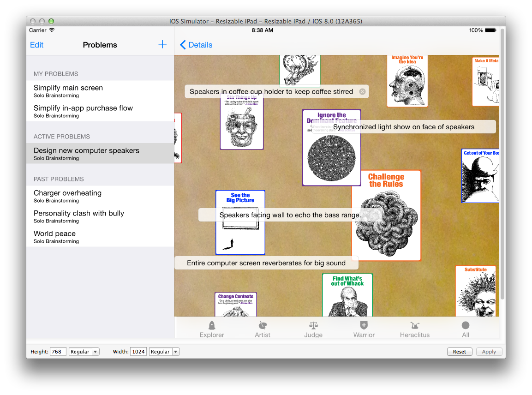Viewport: 532px width, 395px height.
Task: Click the Reset button
Action: 460,352
